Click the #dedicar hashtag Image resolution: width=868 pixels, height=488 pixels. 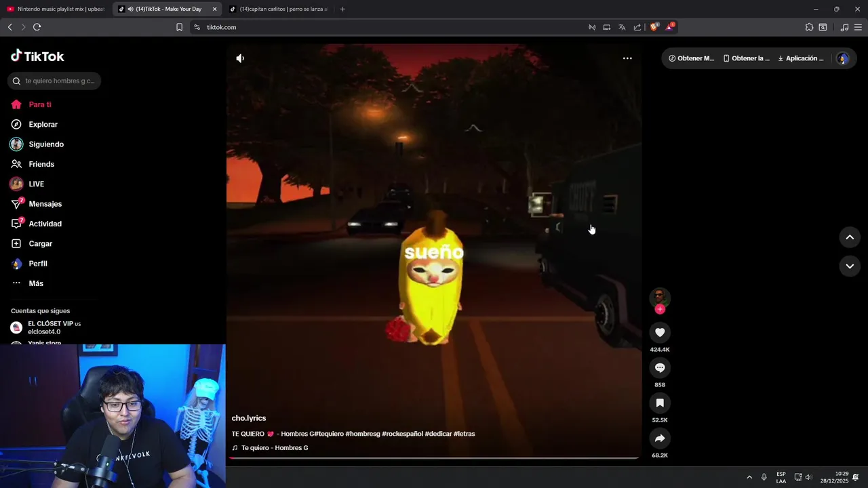pyautogui.click(x=438, y=434)
